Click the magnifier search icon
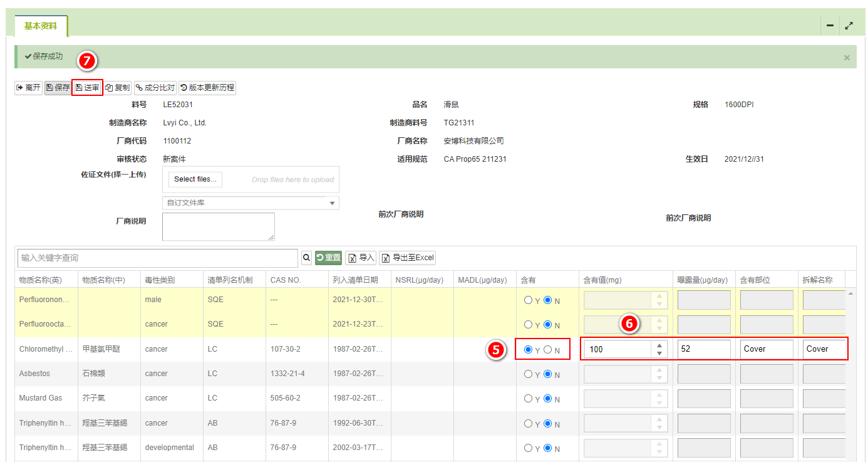Viewport: 868px width, 462px height. 306,258
